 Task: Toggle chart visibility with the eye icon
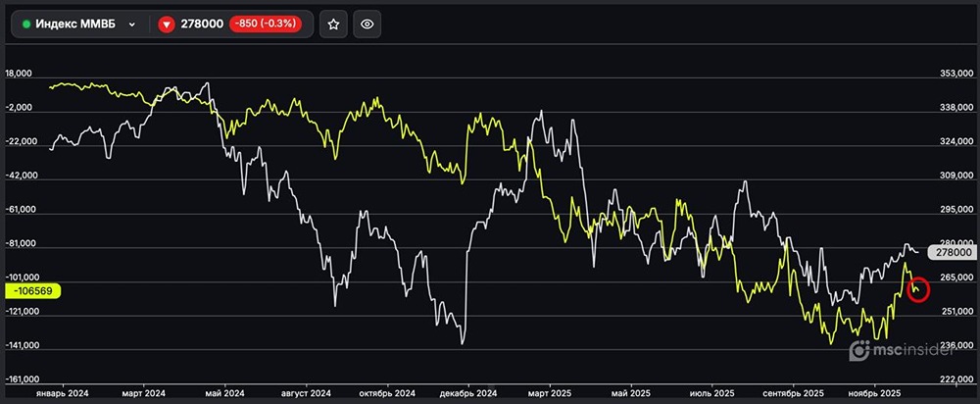tap(367, 25)
